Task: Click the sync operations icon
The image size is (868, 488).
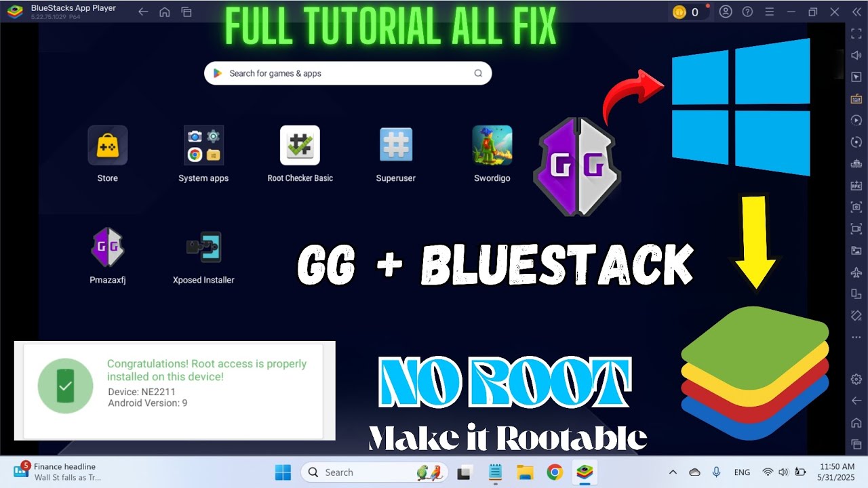Action: tap(856, 142)
